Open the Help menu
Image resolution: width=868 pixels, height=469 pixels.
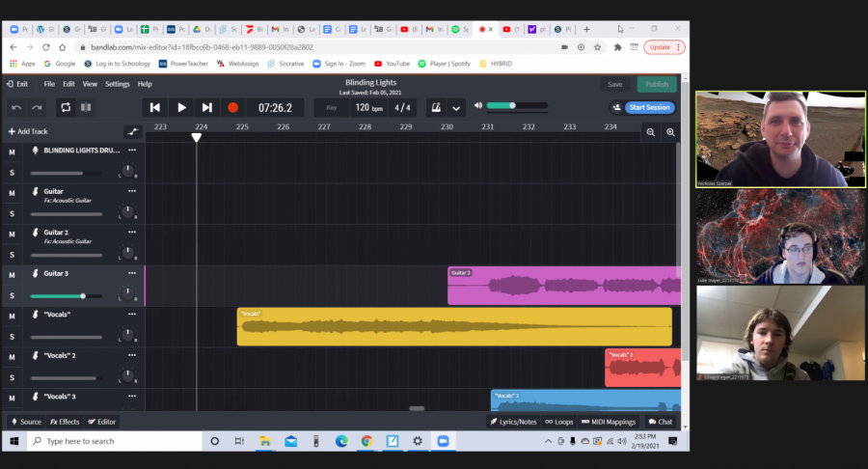tap(145, 84)
